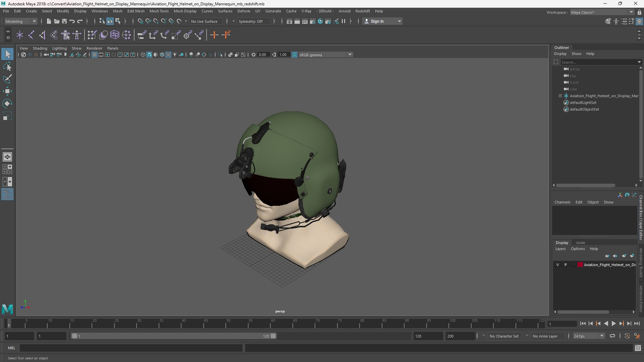This screenshot has width=644, height=362.
Task: Click the Redo arrow icon
Action: pyautogui.click(x=80, y=21)
